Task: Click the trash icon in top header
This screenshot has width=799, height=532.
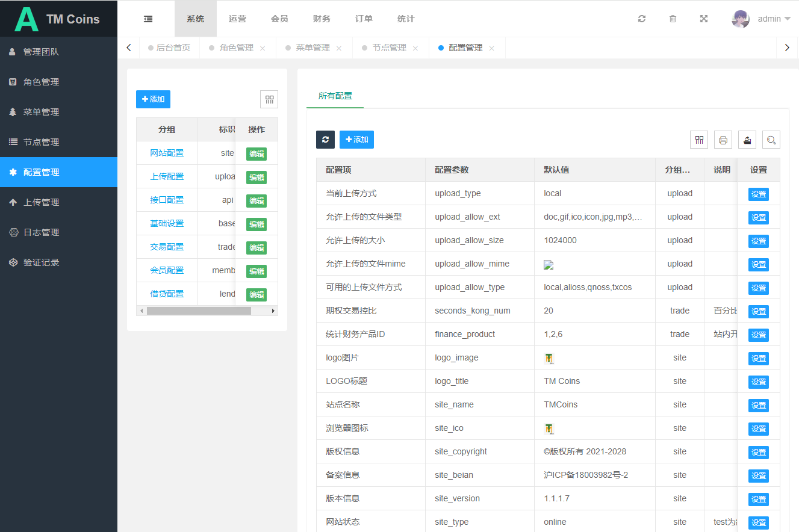Action: tap(673, 19)
